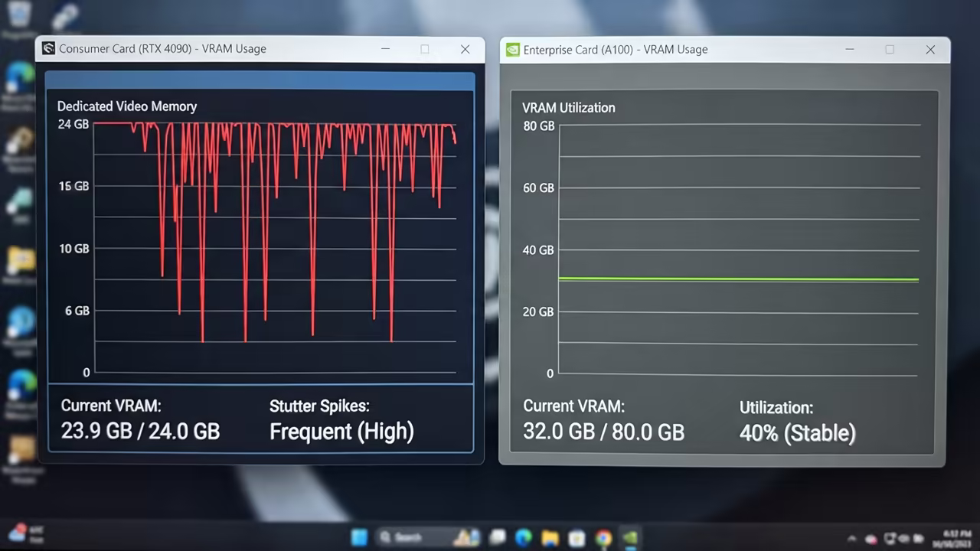Image resolution: width=980 pixels, height=551 pixels.
Task: Click the 'Stutter Spikes:' label
Action: [x=319, y=406]
